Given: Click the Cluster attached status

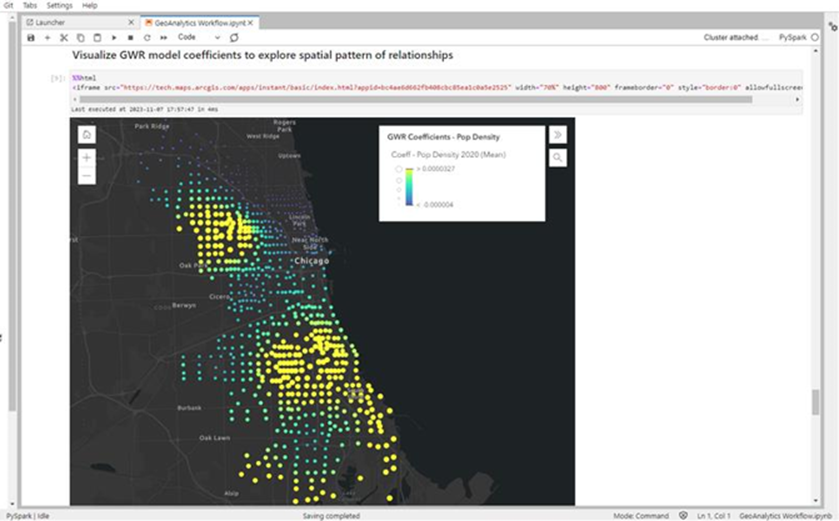Looking at the screenshot, I should pos(736,37).
